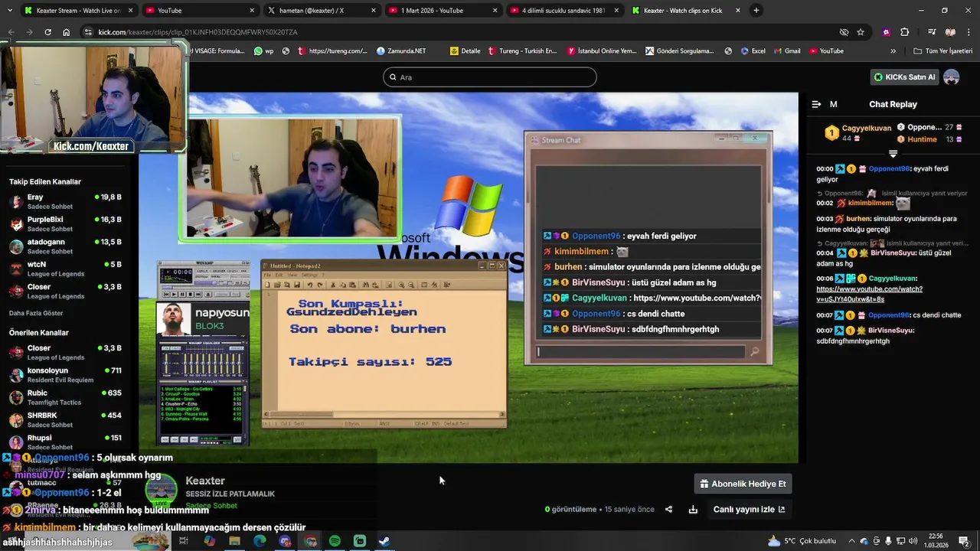Click Opponent96 username in Chat Replay
980x551 pixels.
889,168
